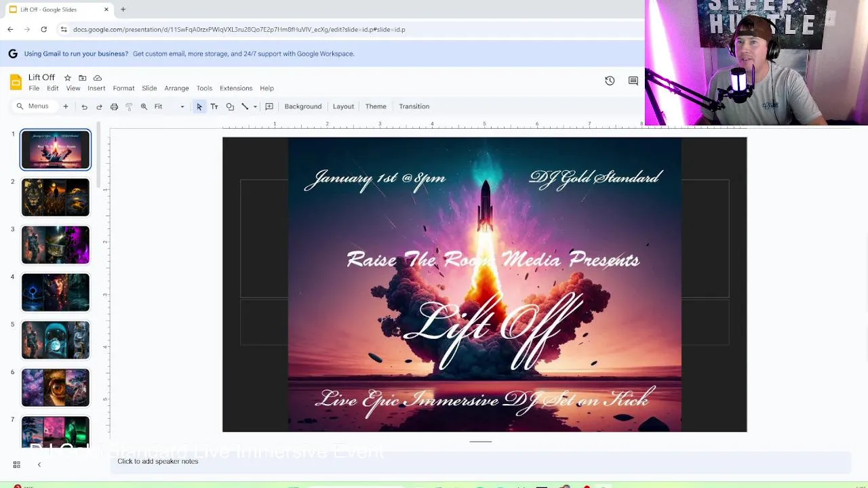Click the add comment toolbar icon
This screenshot has width=868, height=488.
(x=269, y=106)
